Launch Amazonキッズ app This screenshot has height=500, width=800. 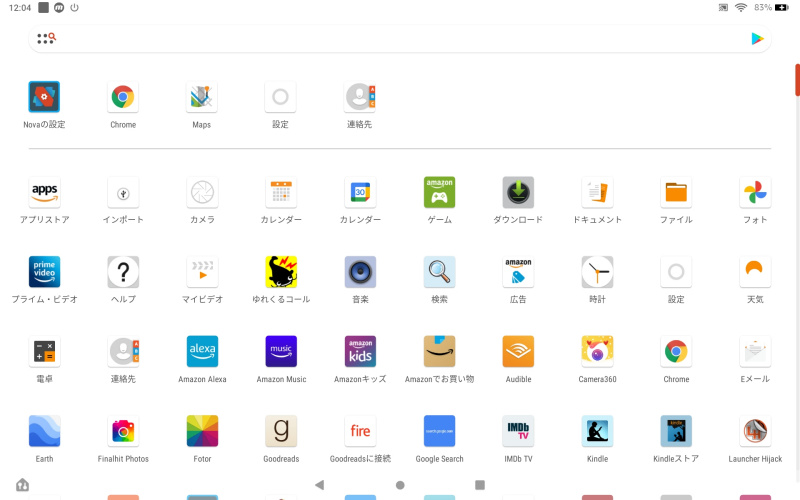pos(360,352)
